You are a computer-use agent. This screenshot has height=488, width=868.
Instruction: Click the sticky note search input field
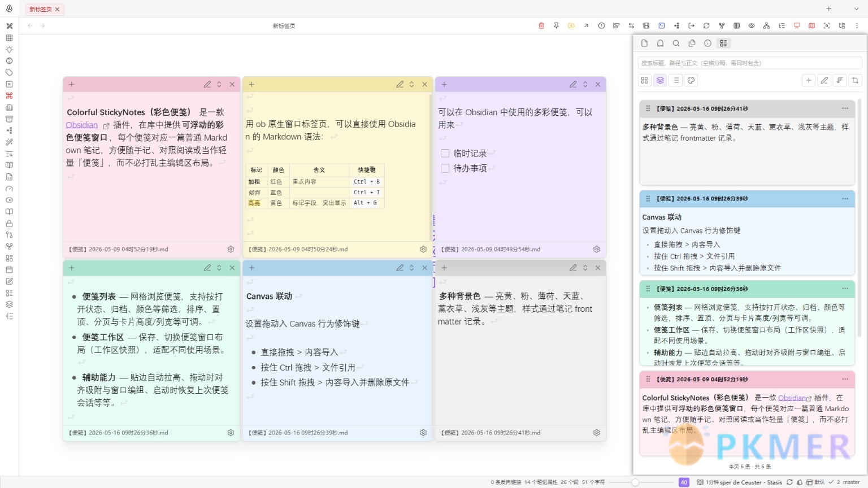(750, 63)
